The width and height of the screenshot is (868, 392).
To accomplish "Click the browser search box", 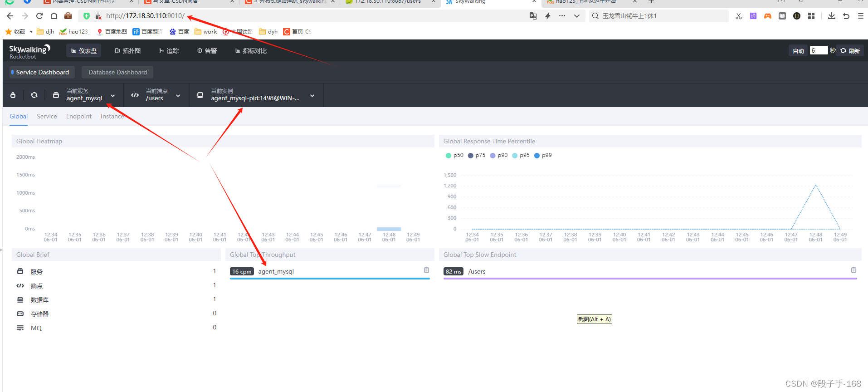I will coord(658,16).
